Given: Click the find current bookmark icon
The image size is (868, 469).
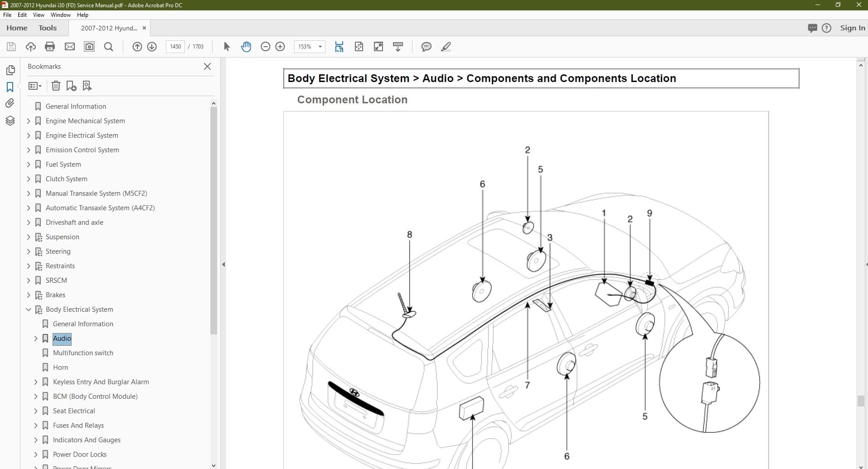Looking at the screenshot, I should point(87,86).
